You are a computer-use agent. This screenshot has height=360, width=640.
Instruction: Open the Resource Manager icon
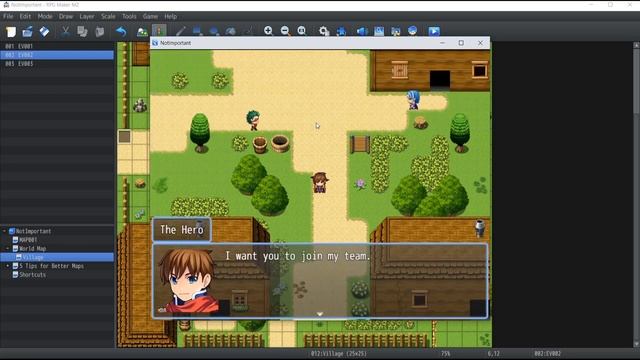396,31
